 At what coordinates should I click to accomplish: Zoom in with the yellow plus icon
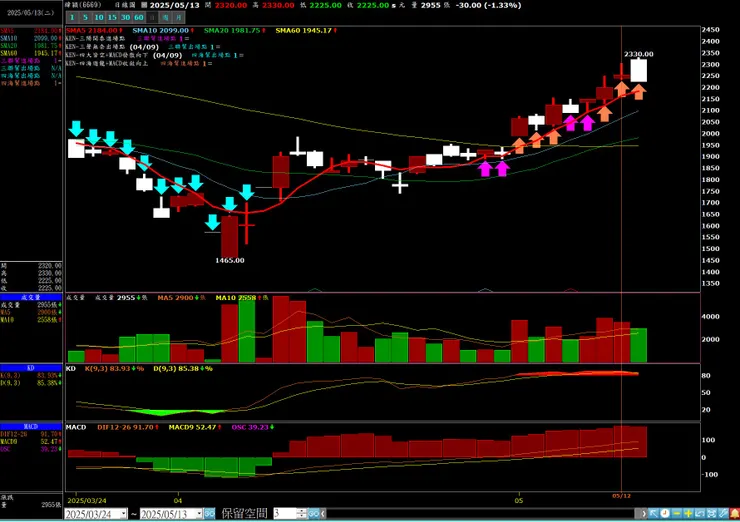point(688,513)
